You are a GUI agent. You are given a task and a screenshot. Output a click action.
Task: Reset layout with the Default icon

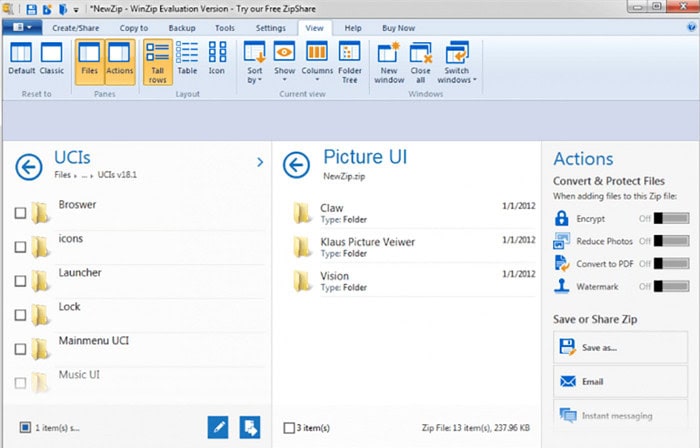point(21,58)
